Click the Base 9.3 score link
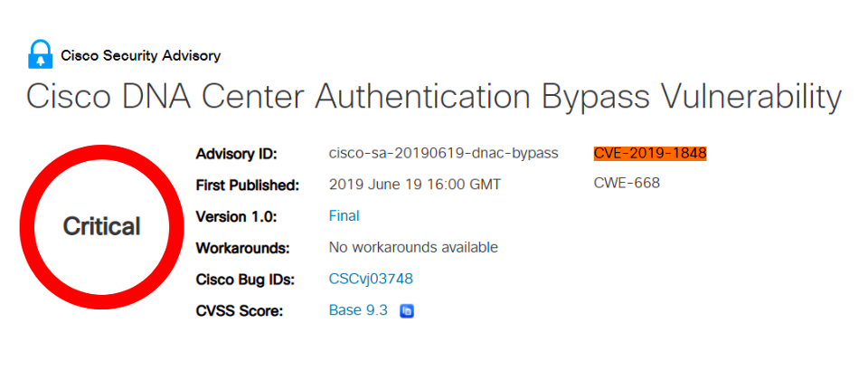The height and width of the screenshot is (380, 868). [358, 309]
